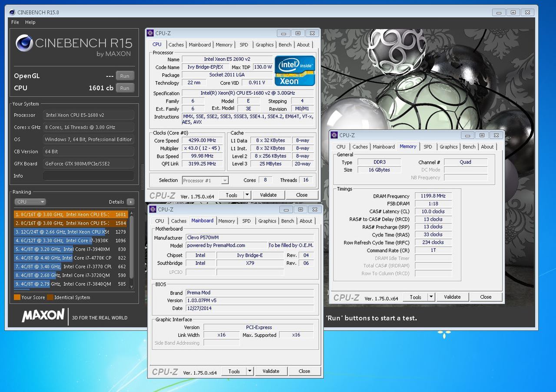Click the Info field under Your System
556x392 pixels.
click(x=88, y=176)
